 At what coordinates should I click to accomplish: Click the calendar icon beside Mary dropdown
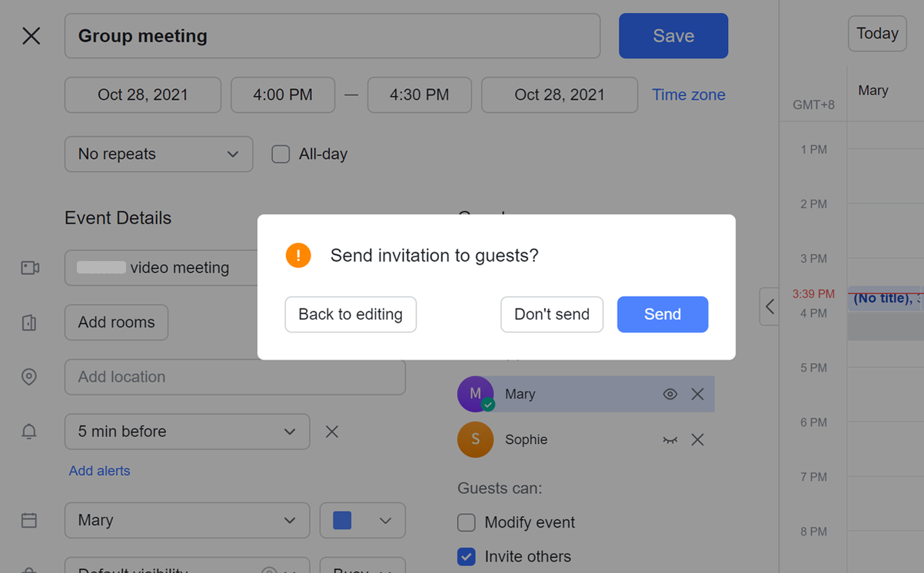29,521
